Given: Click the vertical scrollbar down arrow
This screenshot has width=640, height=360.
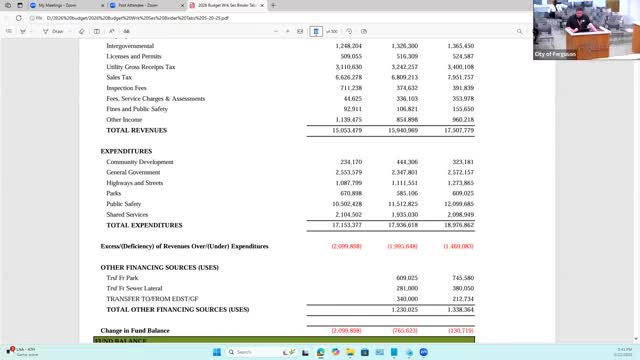Looking at the screenshot, I should point(636,339).
